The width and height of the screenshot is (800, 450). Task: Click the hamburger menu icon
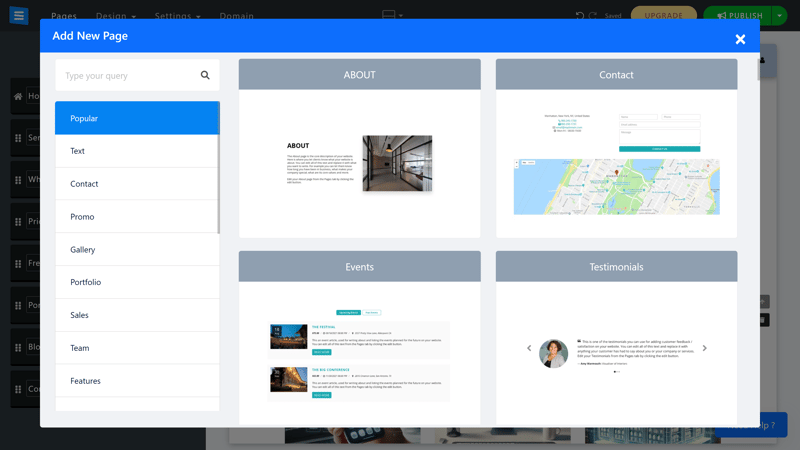coord(19,15)
